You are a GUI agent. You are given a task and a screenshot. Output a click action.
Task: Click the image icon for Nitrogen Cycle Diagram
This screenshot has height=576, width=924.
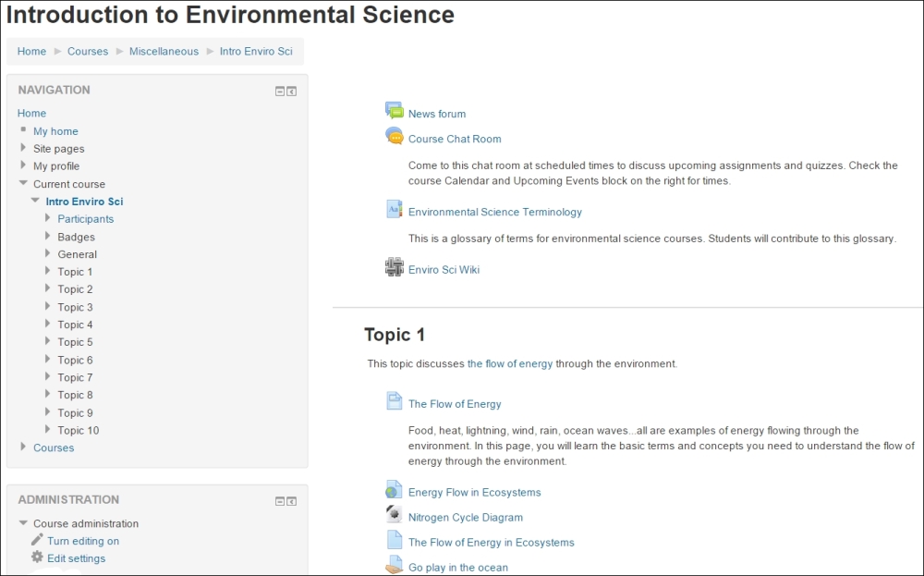coord(394,514)
